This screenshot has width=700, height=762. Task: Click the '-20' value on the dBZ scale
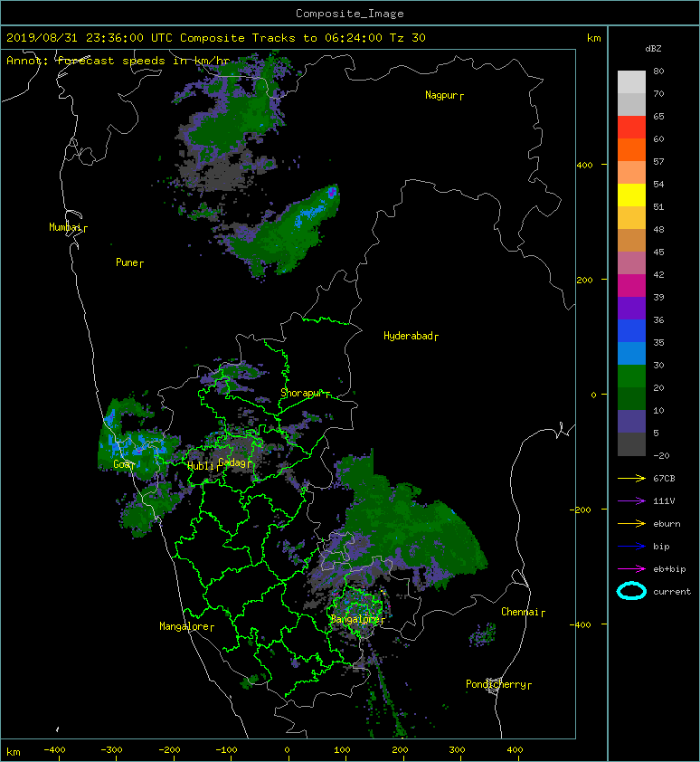661,456
